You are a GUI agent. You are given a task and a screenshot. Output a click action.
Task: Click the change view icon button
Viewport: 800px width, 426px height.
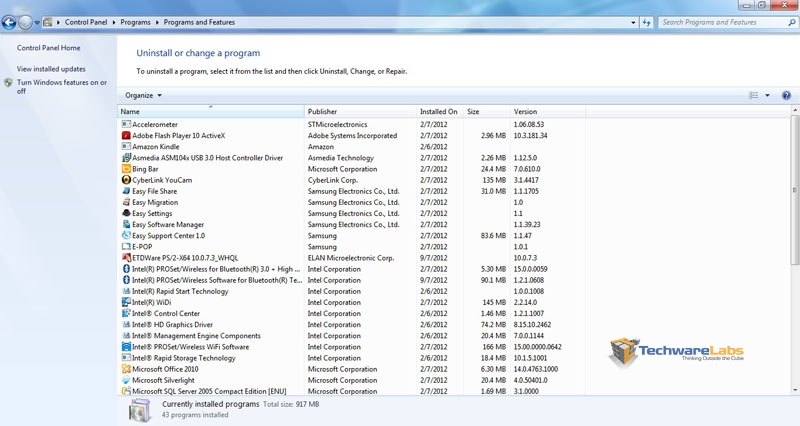pyautogui.click(x=754, y=95)
